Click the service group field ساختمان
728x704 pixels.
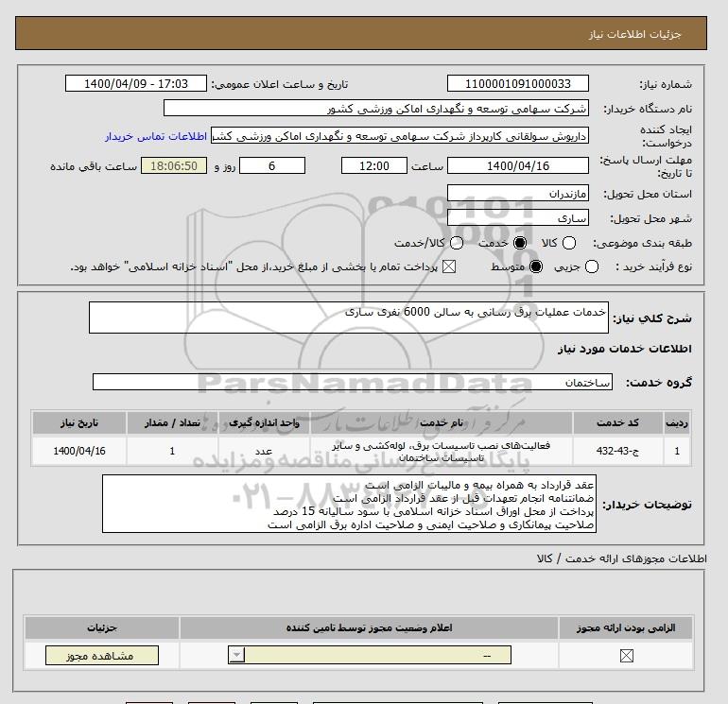(353, 382)
